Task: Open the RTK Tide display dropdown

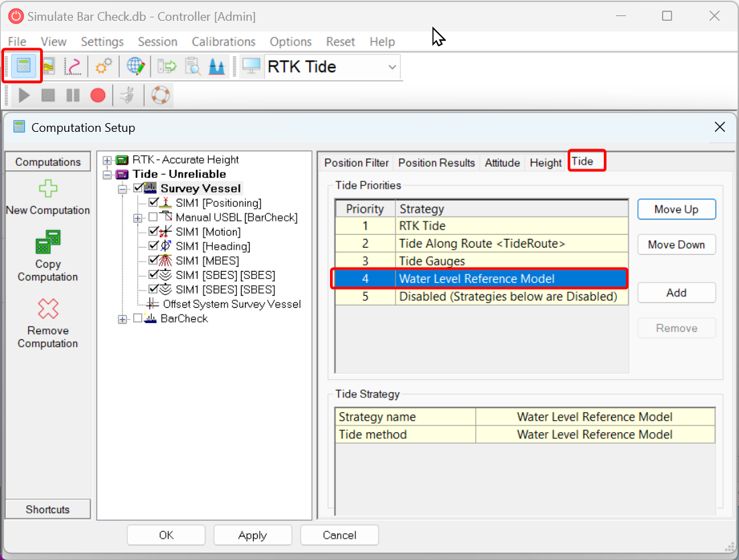Action: point(392,67)
